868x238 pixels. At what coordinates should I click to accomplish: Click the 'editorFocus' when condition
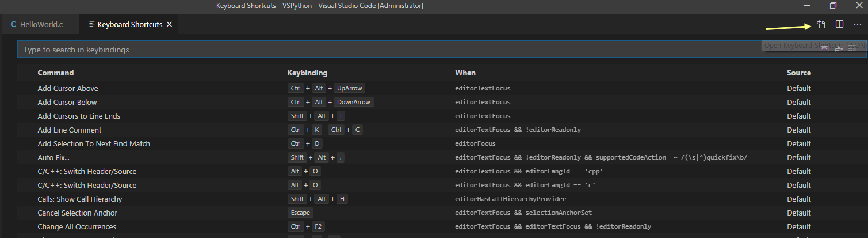[475, 143]
